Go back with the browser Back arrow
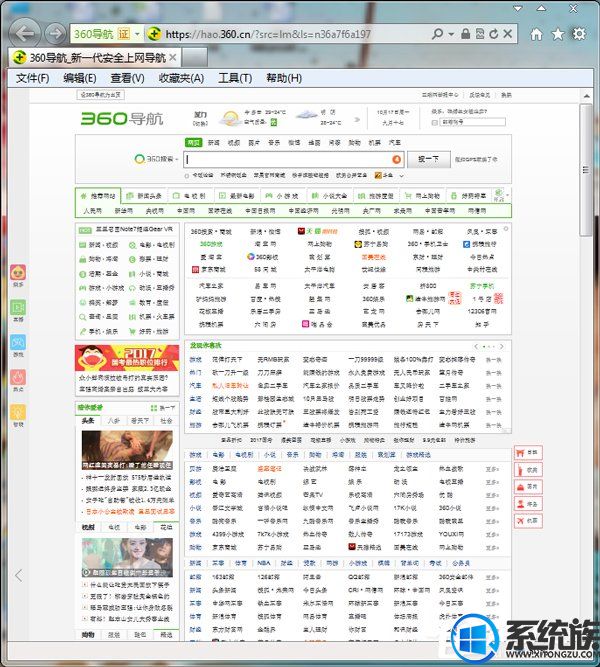The image size is (600, 667). pyautogui.click(x=24, y=33)
